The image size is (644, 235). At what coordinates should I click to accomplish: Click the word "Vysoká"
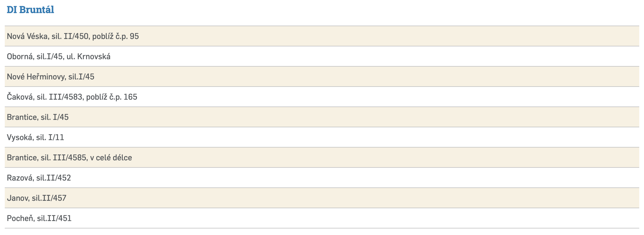point(20,137)
